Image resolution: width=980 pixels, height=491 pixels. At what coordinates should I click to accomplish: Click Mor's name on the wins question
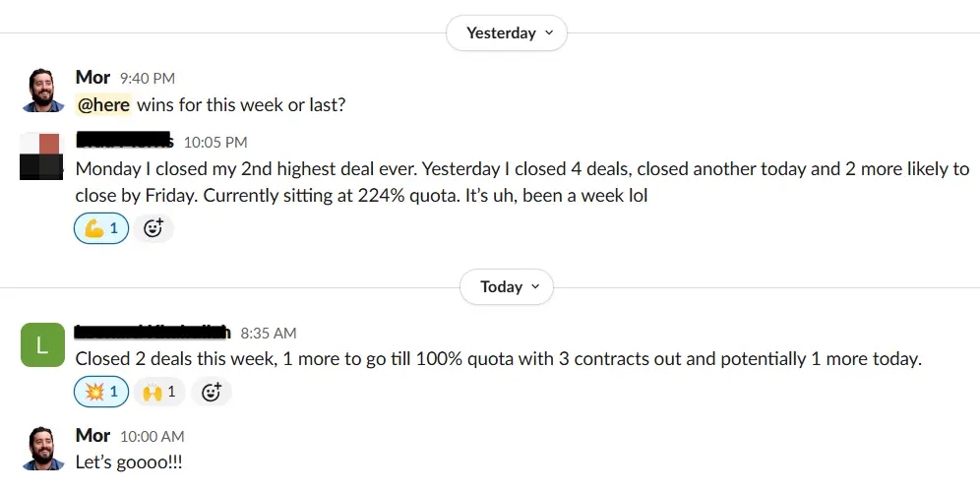(92, 77)
